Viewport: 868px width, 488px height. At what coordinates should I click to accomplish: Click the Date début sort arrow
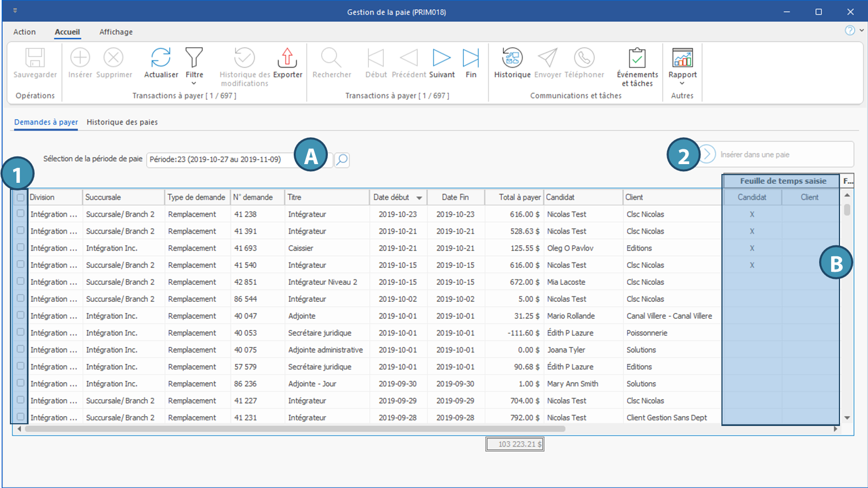(419, 198)
